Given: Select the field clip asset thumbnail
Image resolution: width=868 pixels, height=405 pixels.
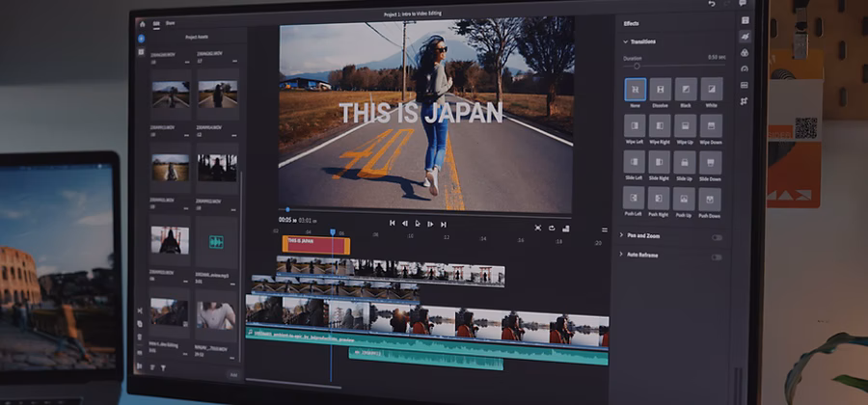Looking at the screenshot, I should click(x=170, y=167).
